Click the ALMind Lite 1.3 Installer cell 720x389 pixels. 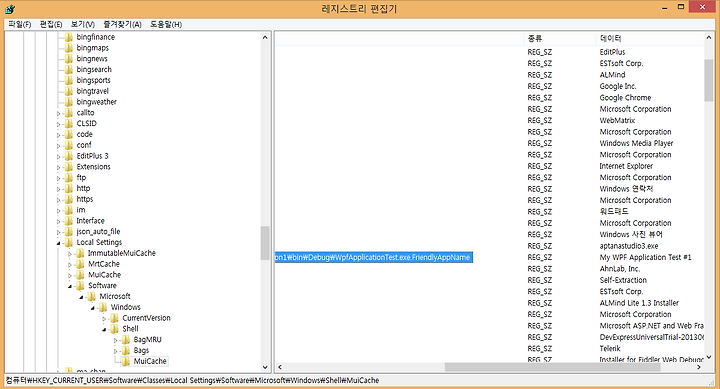point(639,303)
